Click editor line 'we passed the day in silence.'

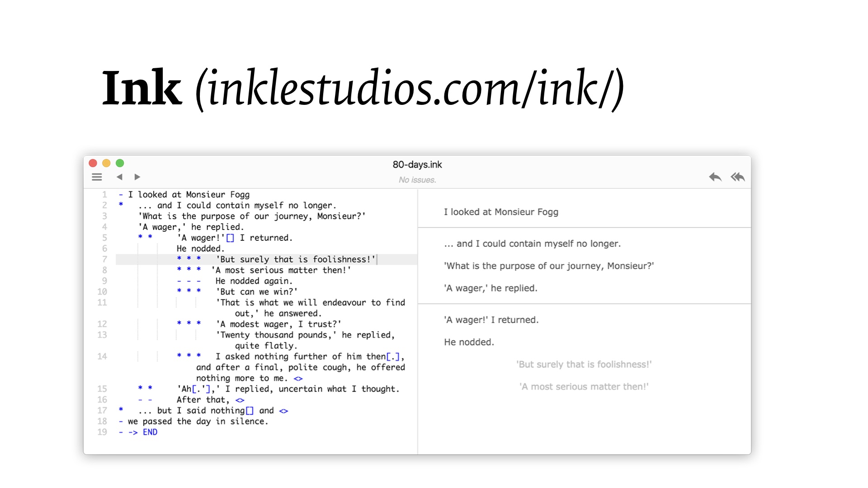(198, 422)
